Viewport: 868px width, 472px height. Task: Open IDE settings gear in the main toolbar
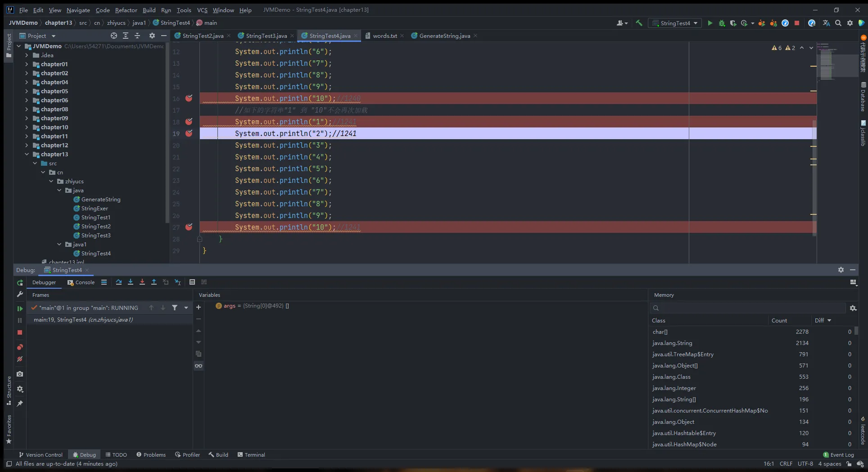tap(850, 23)
